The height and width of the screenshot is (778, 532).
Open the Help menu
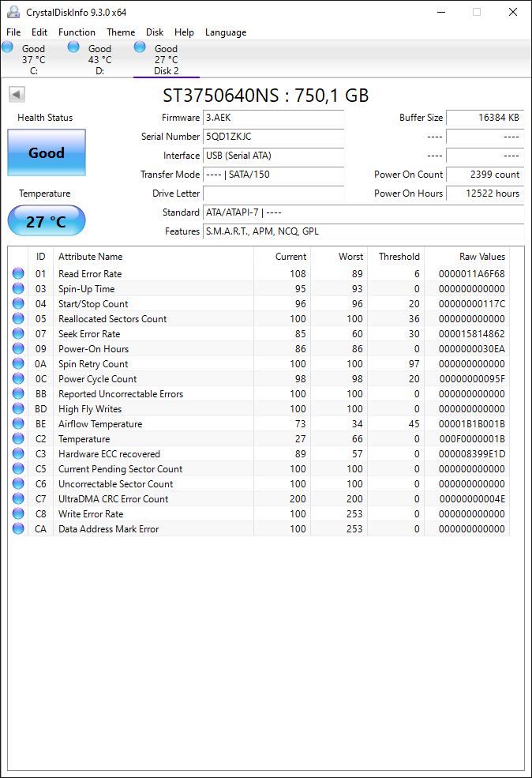tap(184, 32)
